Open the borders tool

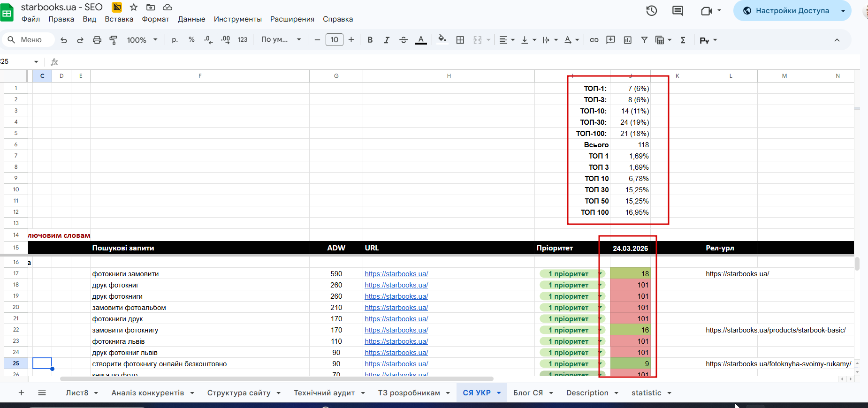[x=460, y=40]
